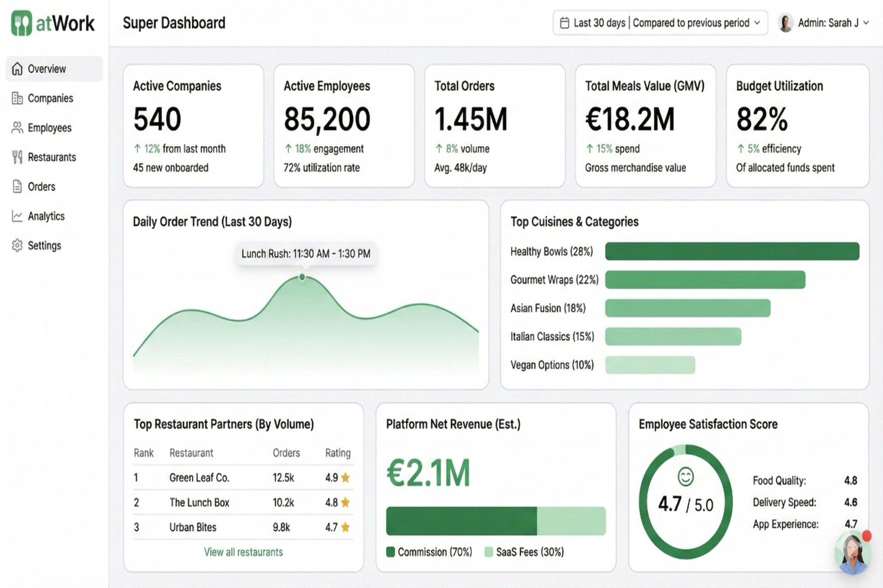Image resolution: width=883 pixels, height=588 pixels.
Task: Click the Restaurants utensils icon in sidebar
Action: (17, 157)
